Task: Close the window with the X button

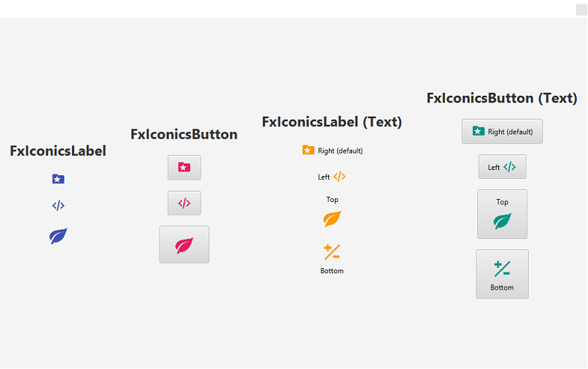Action: click(581, 10)
